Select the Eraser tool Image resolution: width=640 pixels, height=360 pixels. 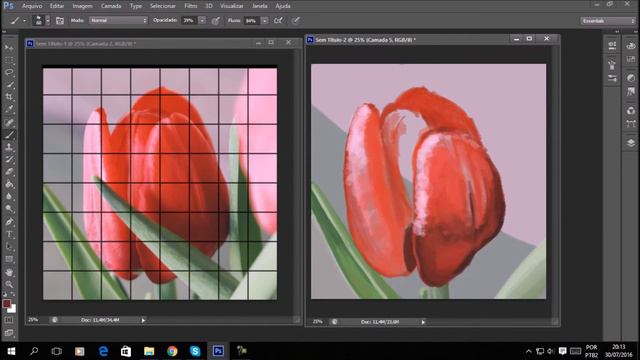(x=9, y=172)
